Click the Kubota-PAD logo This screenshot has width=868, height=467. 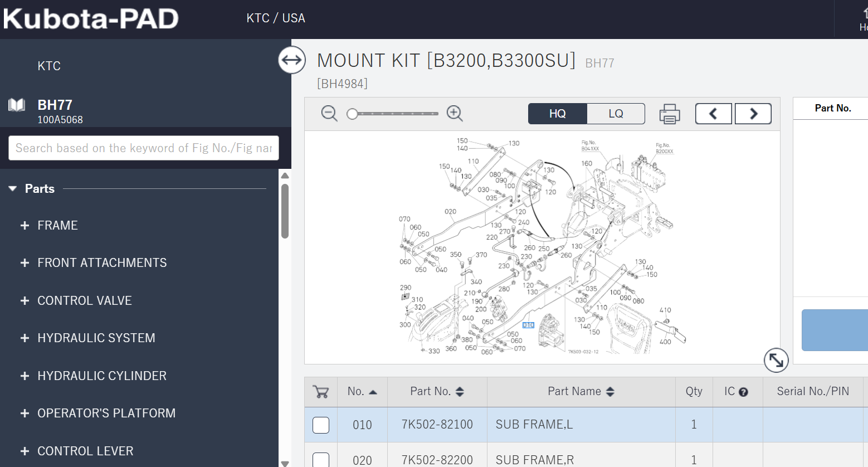91,18
